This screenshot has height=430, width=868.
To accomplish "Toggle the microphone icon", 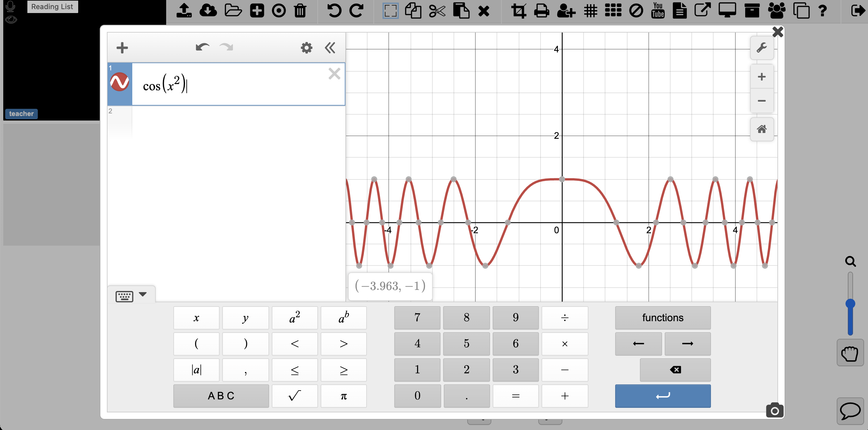I will [x=10, y=6].
